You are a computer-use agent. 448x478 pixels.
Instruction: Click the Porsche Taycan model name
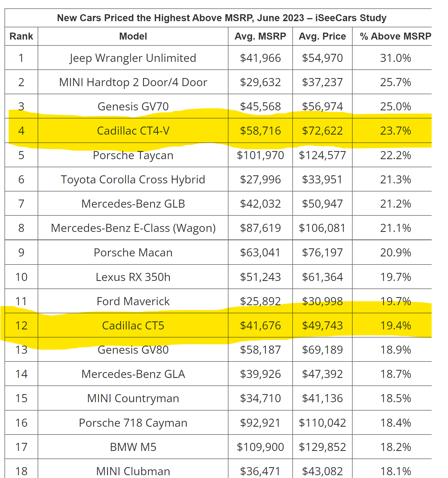coord(133,155)
